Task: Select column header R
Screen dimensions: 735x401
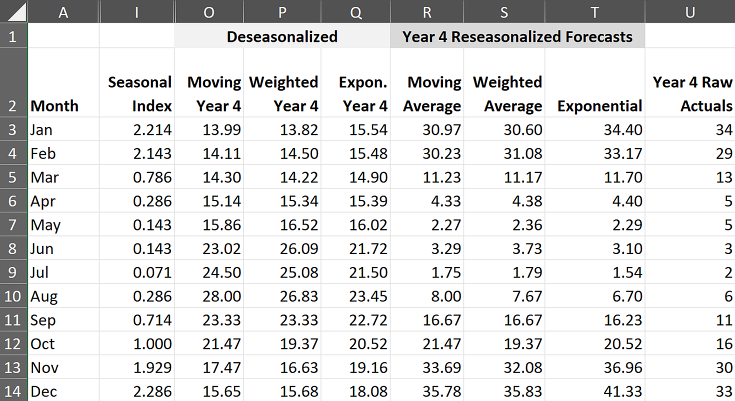Action: click(x=427, y=12)
